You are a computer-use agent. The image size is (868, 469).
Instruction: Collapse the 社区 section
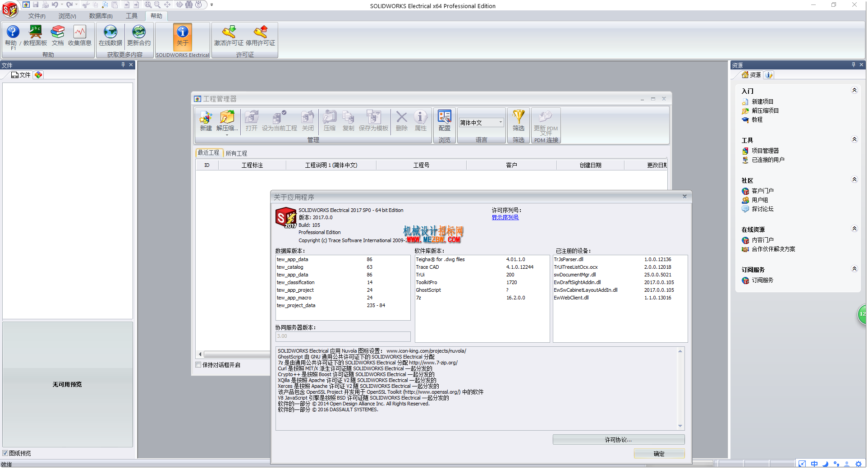point(854,179)
